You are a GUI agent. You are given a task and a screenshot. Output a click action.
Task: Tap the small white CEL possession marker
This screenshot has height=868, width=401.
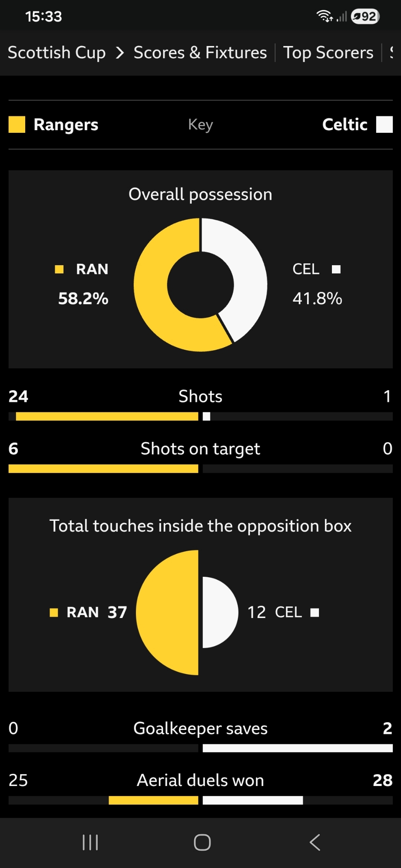(336, 269)
